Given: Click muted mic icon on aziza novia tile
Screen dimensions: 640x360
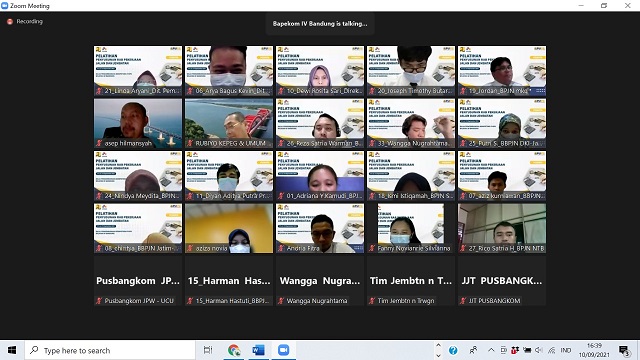Looking at the screenshot, I should coord(190,248).
